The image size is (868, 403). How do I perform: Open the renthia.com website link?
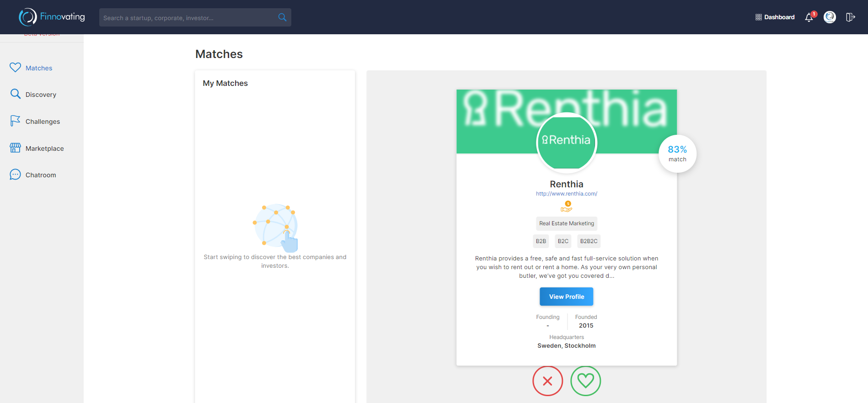tap(567, 194)
